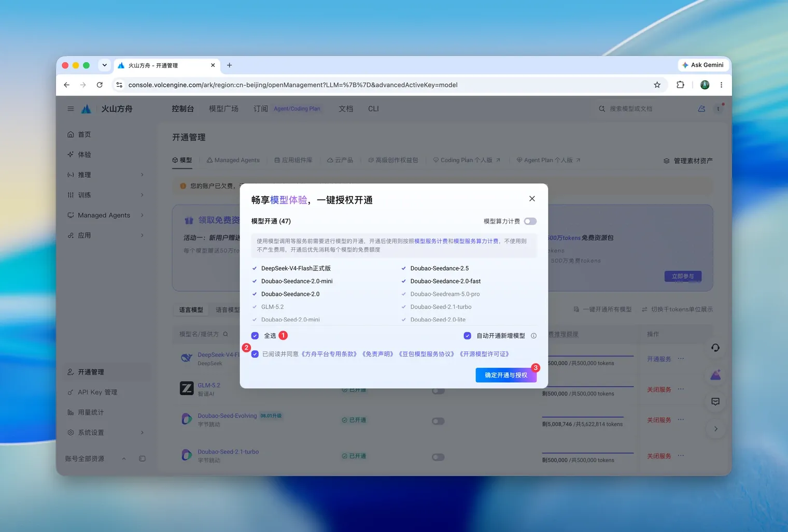The image size is (788, 532).
Task: Click the site info icon in address bar
Action: pyautogui.click(x=119, y=85)
